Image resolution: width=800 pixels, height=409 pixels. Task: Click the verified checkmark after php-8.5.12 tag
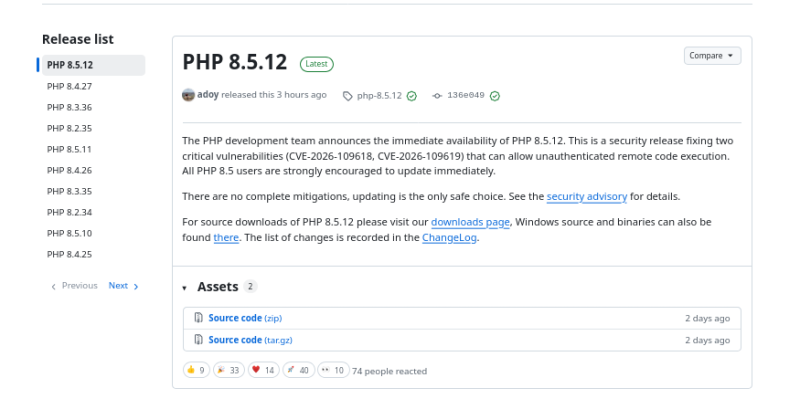pos(412,96)
